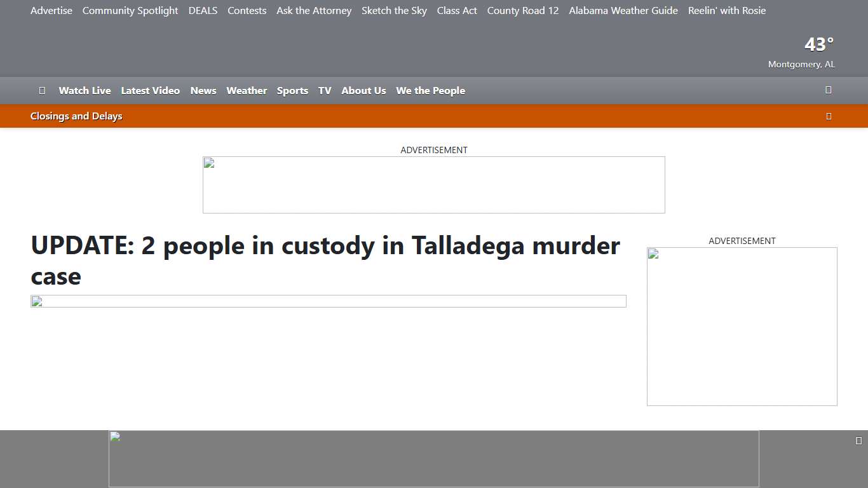
Task: Open the Weather menu
Action: tap(247, 90)
